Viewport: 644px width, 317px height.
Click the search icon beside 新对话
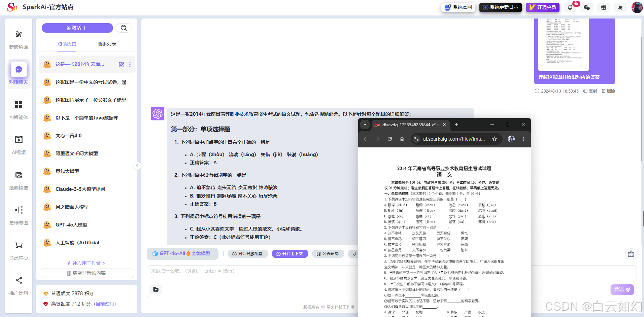[x=124, y=28]
